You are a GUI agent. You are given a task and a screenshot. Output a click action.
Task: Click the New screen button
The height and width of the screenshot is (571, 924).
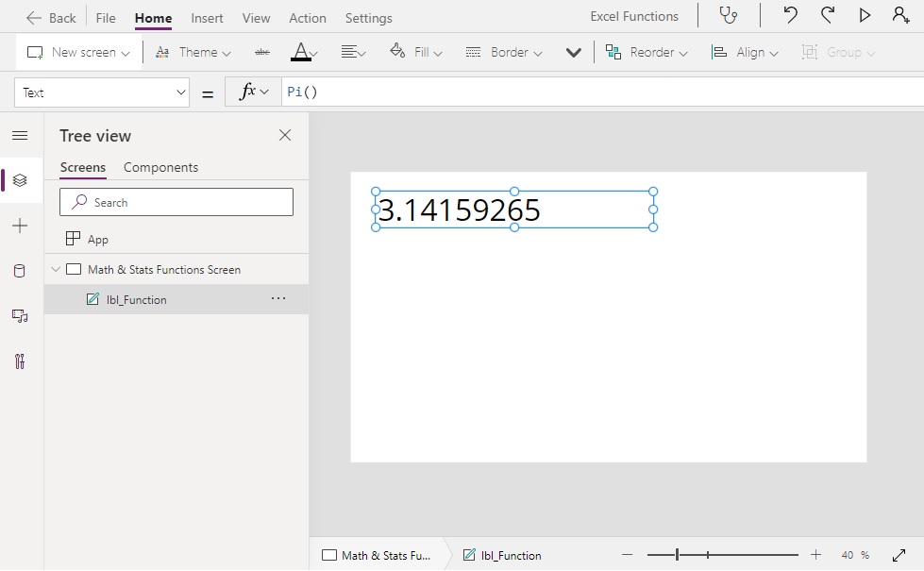point(78,53)
